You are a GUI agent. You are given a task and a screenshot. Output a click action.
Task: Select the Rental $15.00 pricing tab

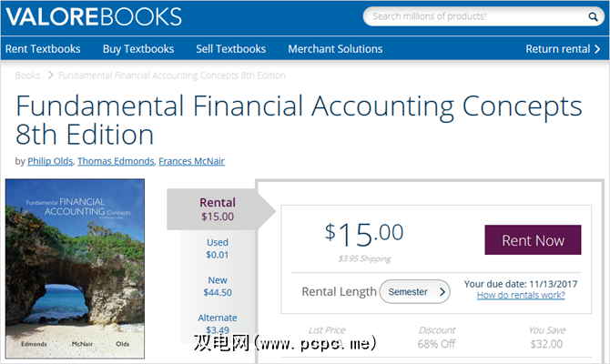(218, 209)
